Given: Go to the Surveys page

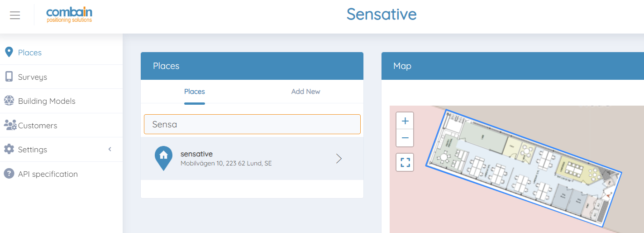Looking at the screenshot, I should pyautogui.click(x=33, y=77).
